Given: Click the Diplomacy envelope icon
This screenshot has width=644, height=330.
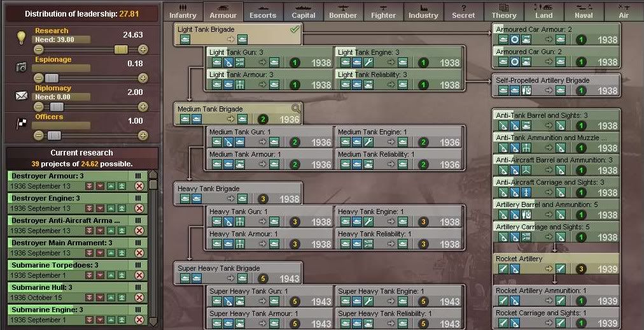Looking at the screenshot, I should click(22, 96).
